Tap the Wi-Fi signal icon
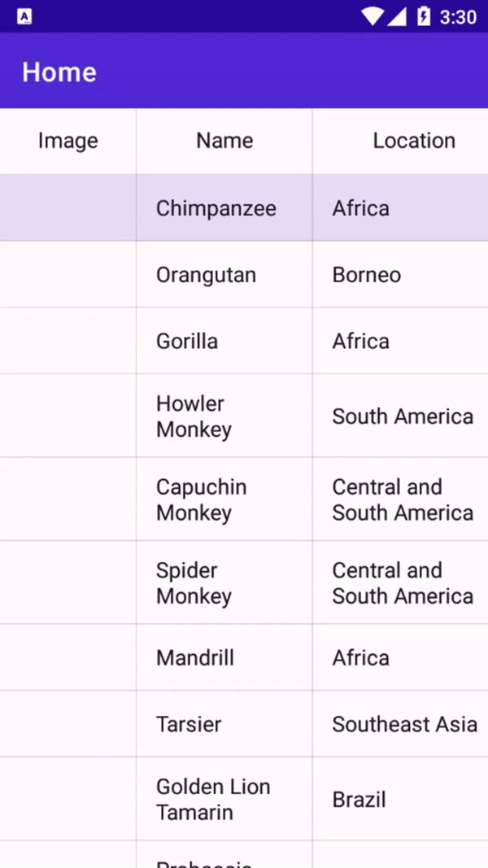The height and width of the screenshot is (868, 488). point(373,16)
